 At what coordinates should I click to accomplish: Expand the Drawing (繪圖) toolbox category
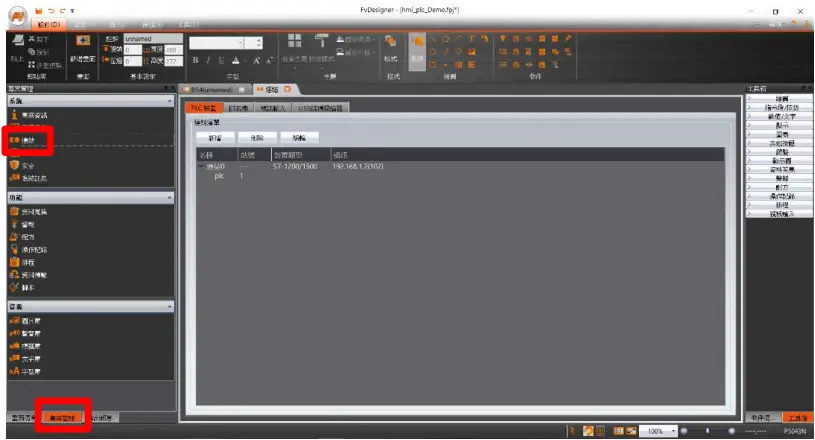[x=780, y=98]
